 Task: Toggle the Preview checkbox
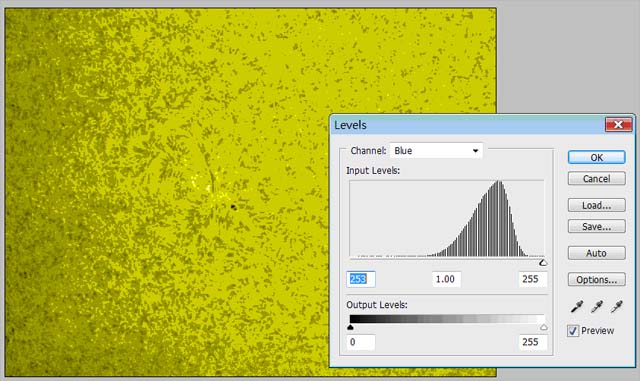click(573, 331)
